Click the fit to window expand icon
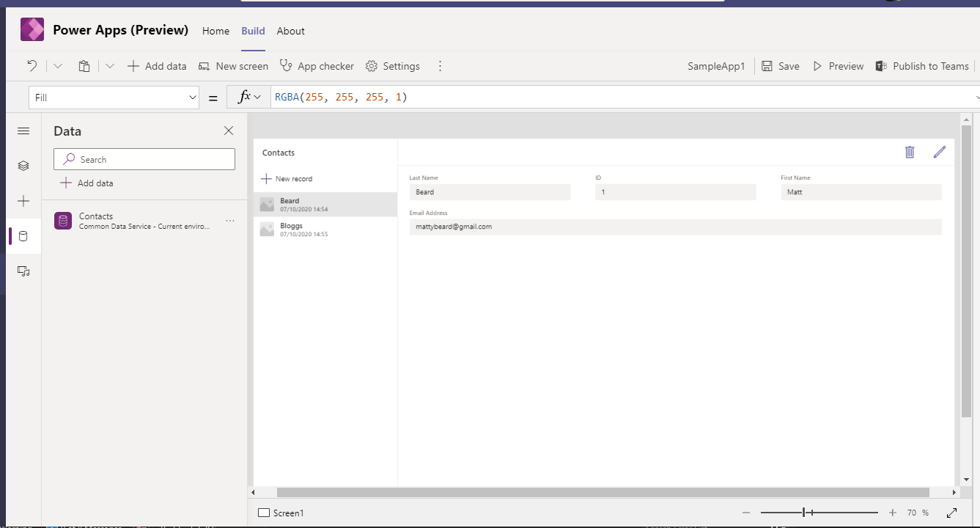The height and width of the screenshot is (528, 980). click(x=952, y=513)
